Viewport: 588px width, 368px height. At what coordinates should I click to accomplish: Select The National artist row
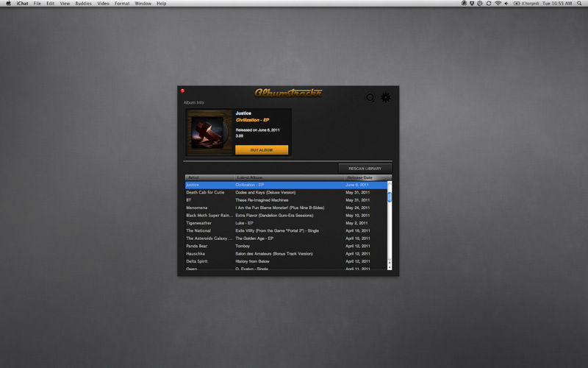[287, 231]
